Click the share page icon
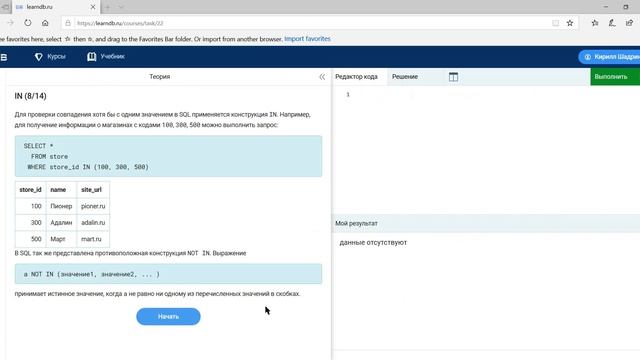The image size is (640, 360). point(629,23)
